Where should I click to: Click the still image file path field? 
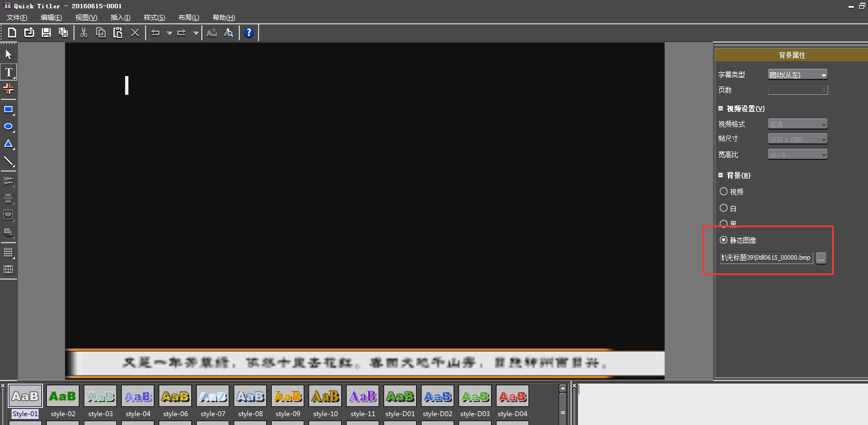(x=767, y=257)
